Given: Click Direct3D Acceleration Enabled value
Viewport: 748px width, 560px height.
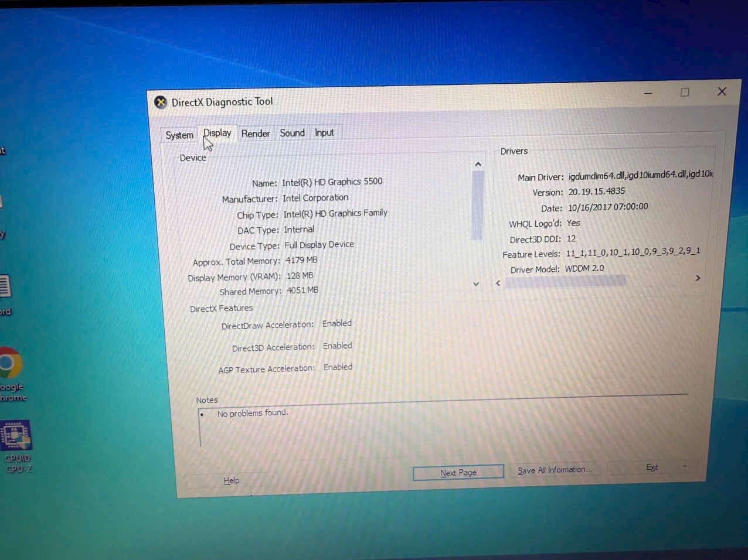Looking at the screenshot, I should tap(338, 346).
